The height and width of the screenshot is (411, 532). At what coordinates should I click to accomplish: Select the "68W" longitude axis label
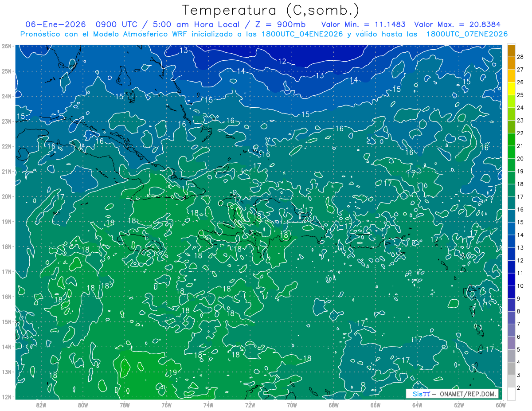333,405
